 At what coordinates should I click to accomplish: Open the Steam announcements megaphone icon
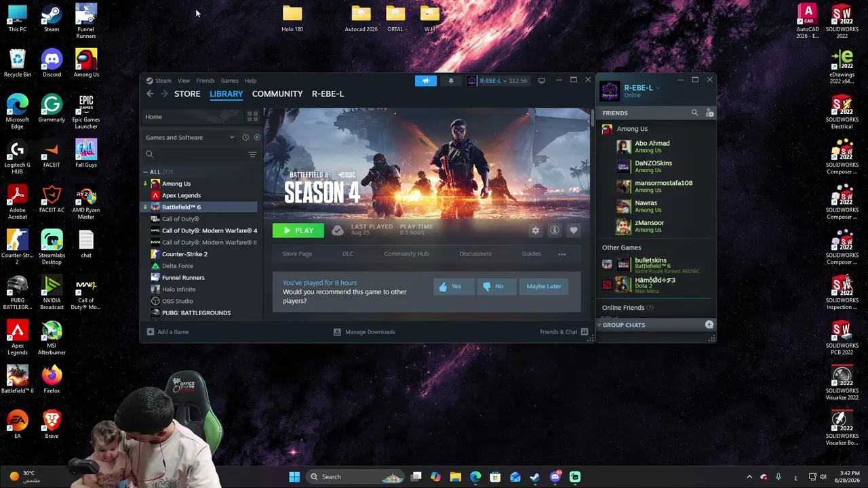coord(426,81)
